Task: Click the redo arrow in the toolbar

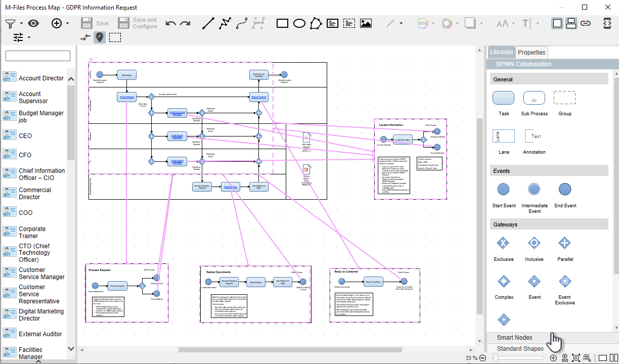Action: [185, 23]
